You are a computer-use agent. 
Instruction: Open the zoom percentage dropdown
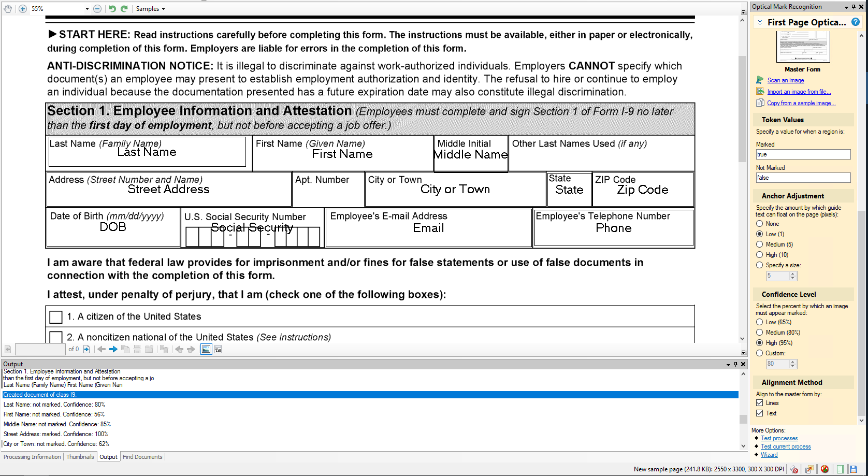coord(87,9)
